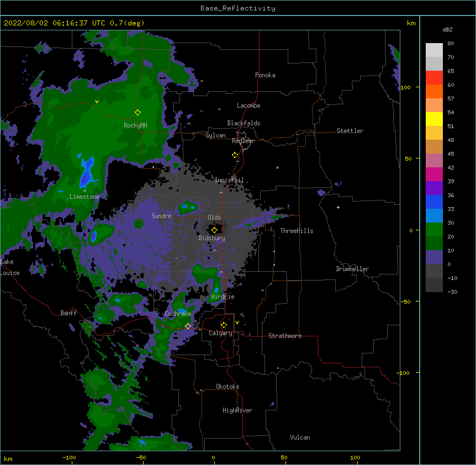This screenshot has height=465, width=476.
Task: Click the white asterisk marker above Limestone
Action: [x=84, y=191]
